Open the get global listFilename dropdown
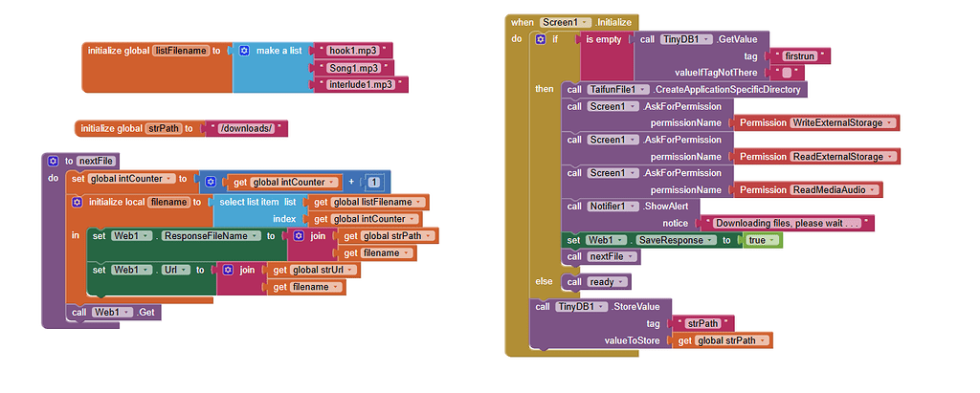The image size is (980, 393). pyautogui.click(x=419, y=202)
